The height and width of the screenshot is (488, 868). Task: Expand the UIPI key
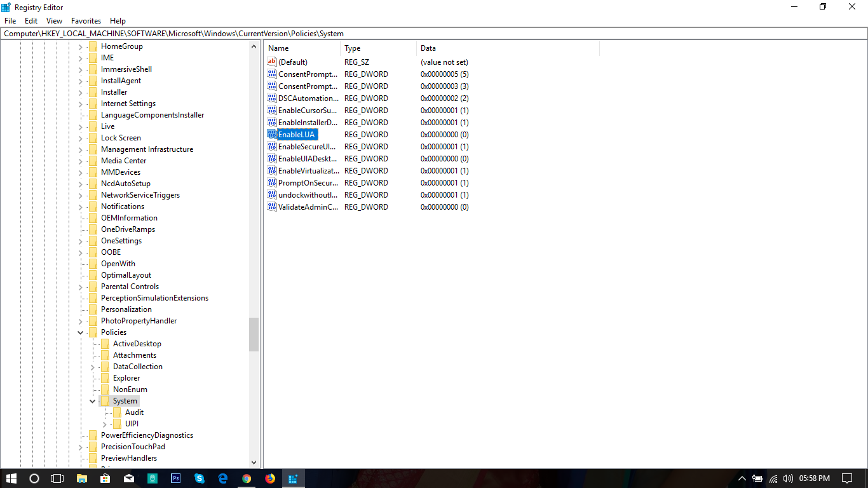coord(105,424)
